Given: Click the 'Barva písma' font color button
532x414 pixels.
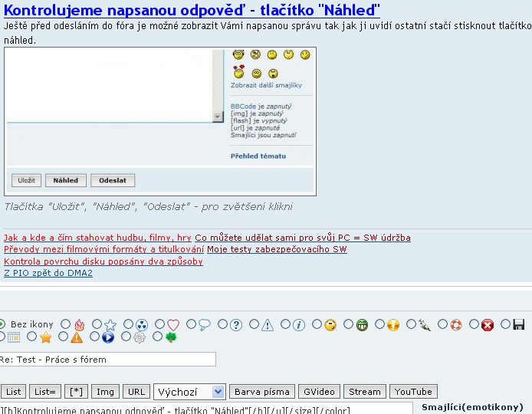Looking at the screenshot, I should click(261, 392).
